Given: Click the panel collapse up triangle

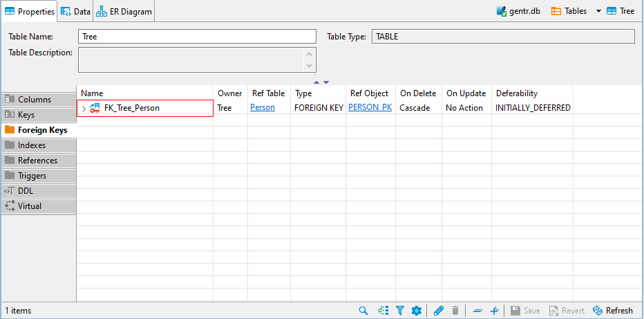Looking at the screenshot, I should [x=316, y=82].
